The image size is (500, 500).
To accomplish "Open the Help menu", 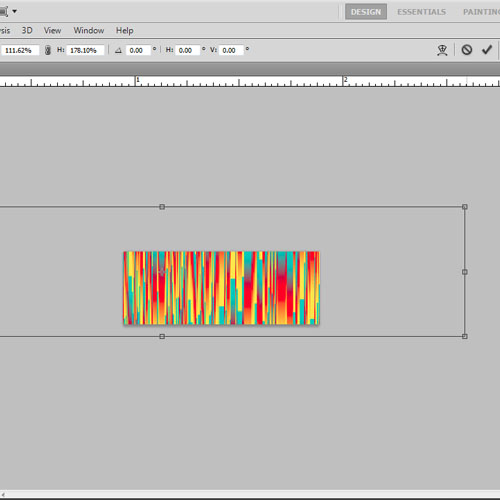I will click(124, 30).
